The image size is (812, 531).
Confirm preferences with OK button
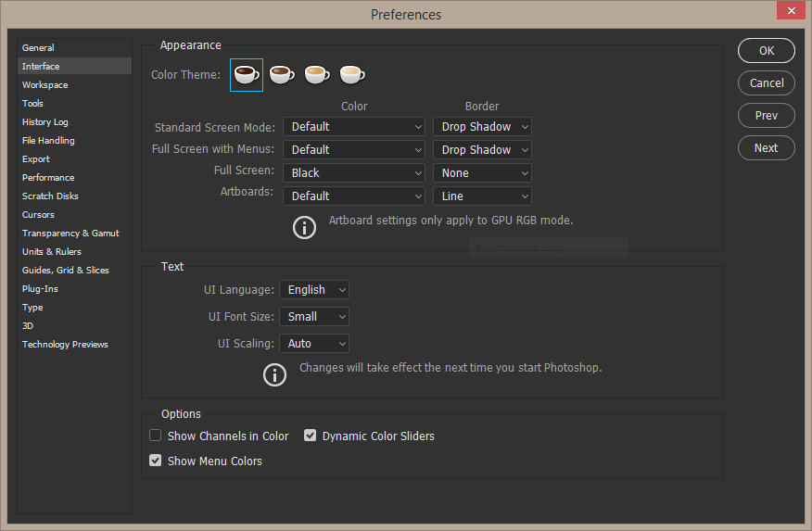(767, 51)
